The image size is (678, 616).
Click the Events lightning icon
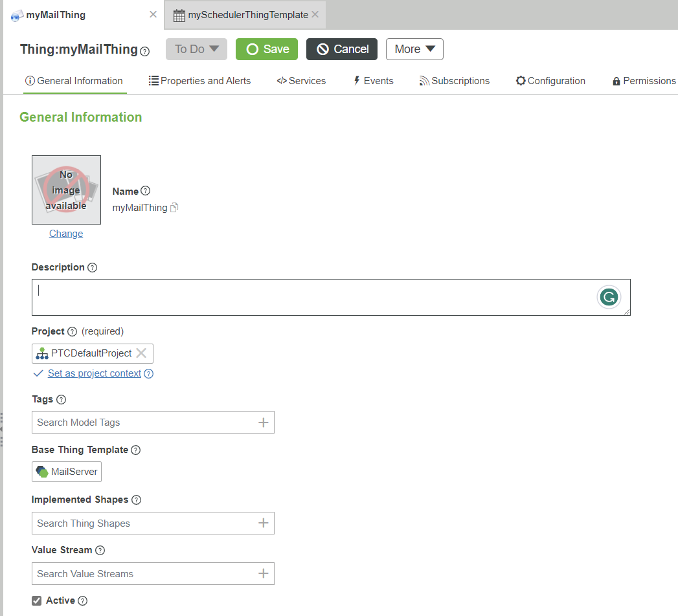click(x=356, y=80)
